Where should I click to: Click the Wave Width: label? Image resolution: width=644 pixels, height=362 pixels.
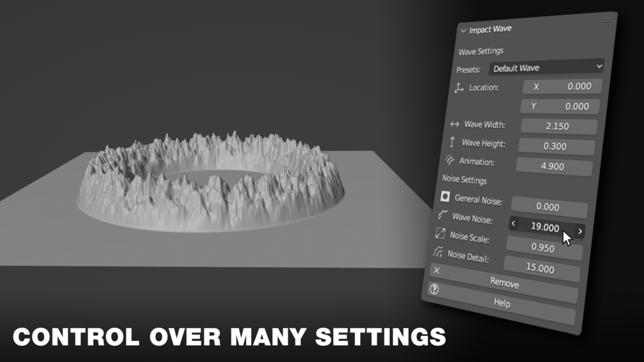(x=484, y=124)
